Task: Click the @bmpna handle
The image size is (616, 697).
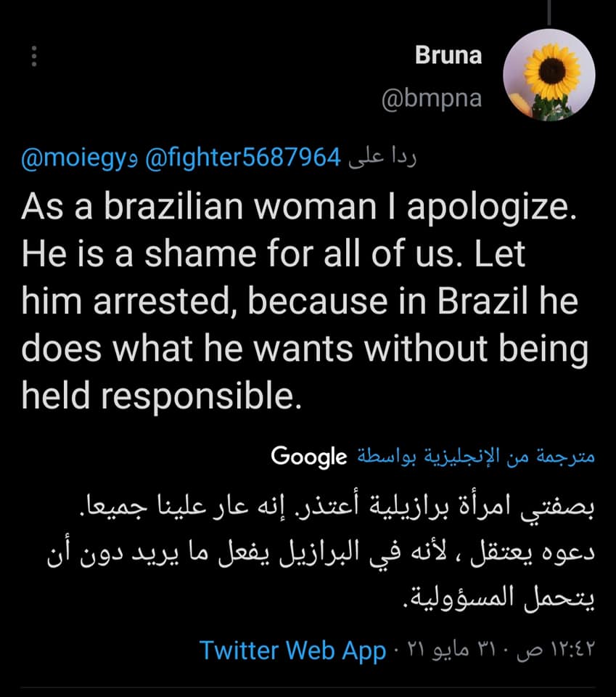Action: click(x=431, y=98)
